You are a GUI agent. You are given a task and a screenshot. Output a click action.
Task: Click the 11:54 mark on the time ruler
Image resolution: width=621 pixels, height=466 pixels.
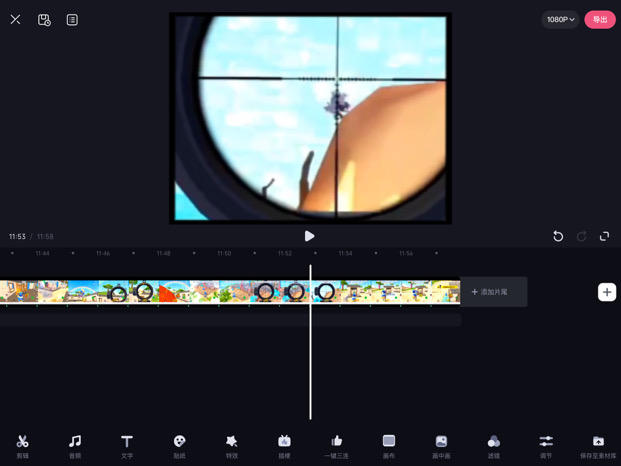point(345,253)
